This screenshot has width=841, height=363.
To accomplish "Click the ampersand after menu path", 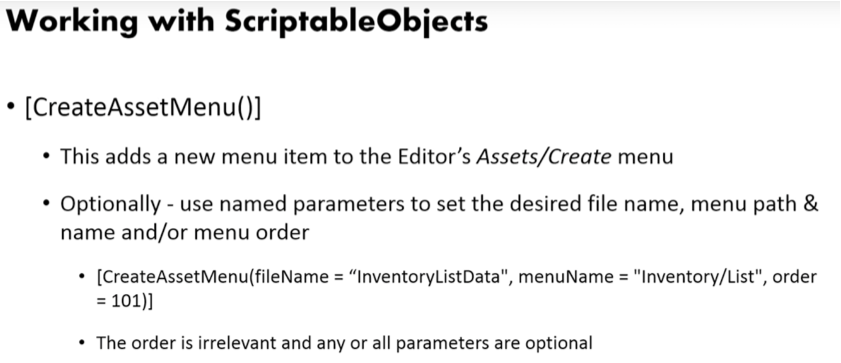I will [x=810, y=206].
